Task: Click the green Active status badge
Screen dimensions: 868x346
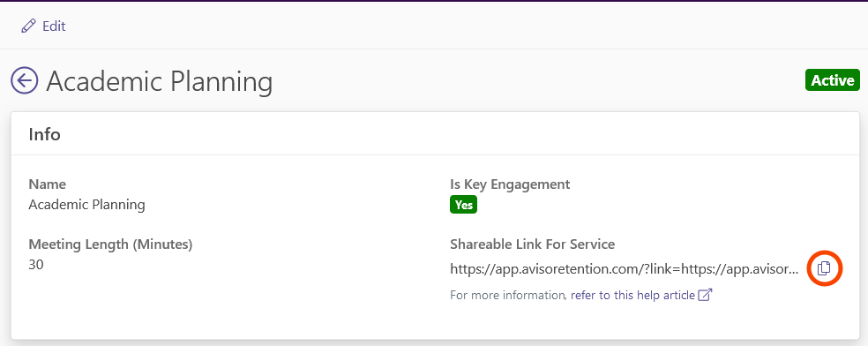Action: (x=833, y=80)
